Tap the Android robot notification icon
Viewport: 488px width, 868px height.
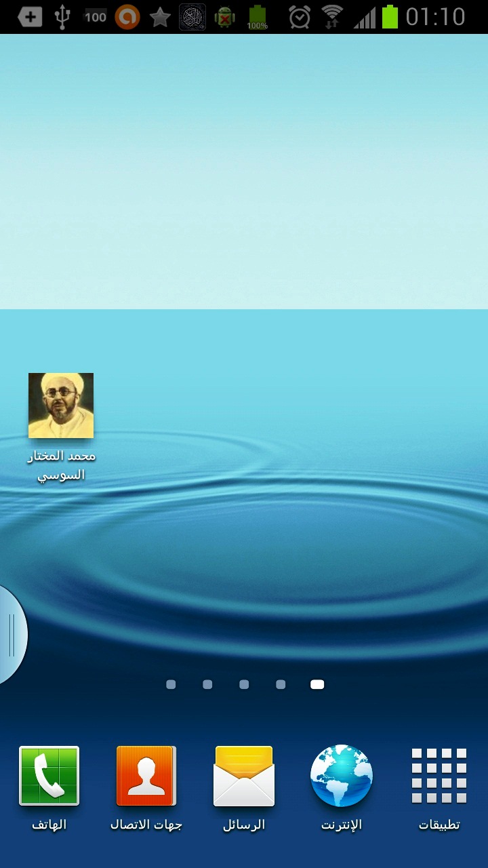(225, 17)
